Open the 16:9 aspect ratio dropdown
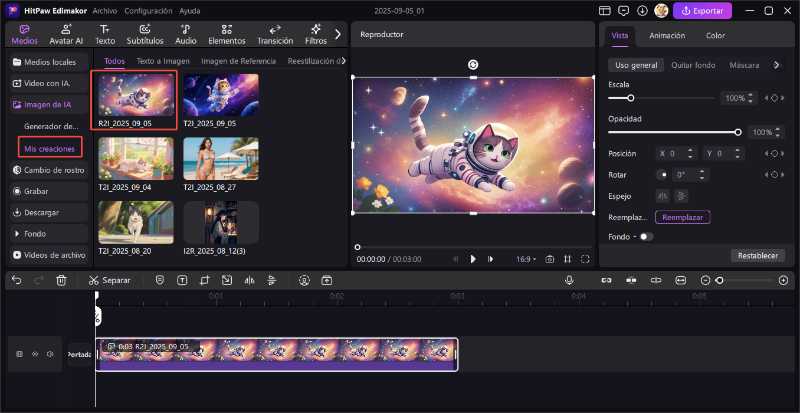The width and height of the screenshot is (800, 413). (525, 258)
